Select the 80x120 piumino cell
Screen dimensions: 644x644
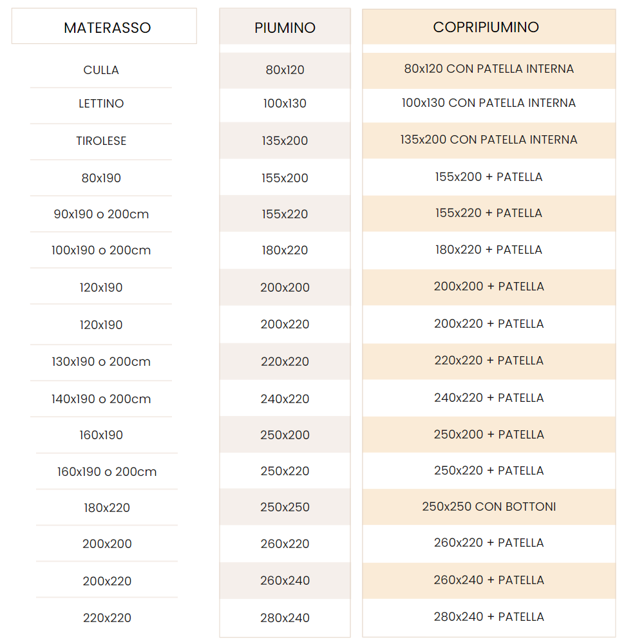[x=285, y=70]
